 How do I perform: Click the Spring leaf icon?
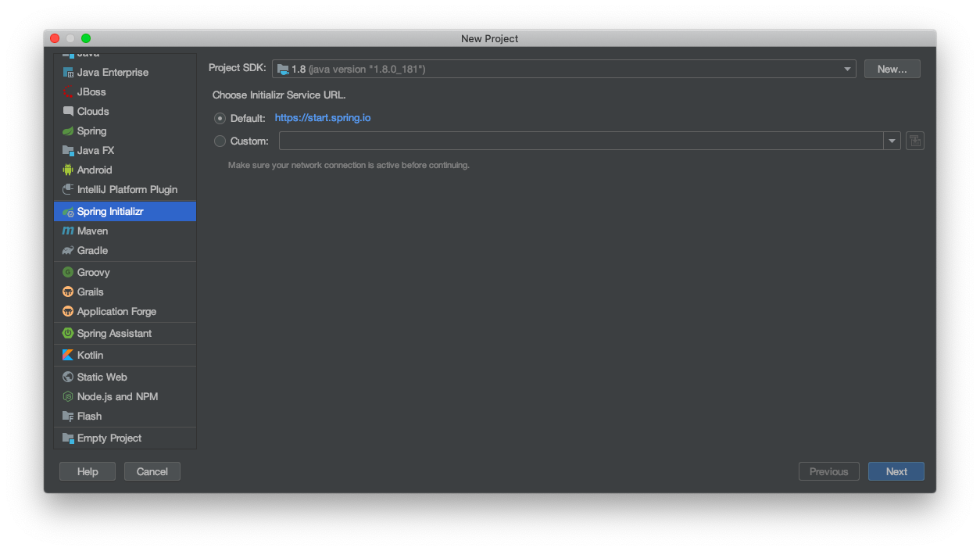point(68,131)
